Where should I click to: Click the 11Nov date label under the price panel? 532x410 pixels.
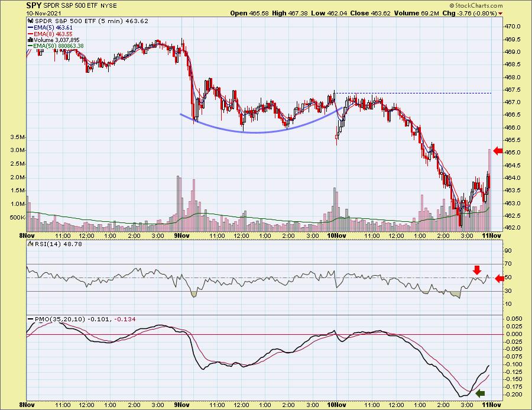click(491, 235)
